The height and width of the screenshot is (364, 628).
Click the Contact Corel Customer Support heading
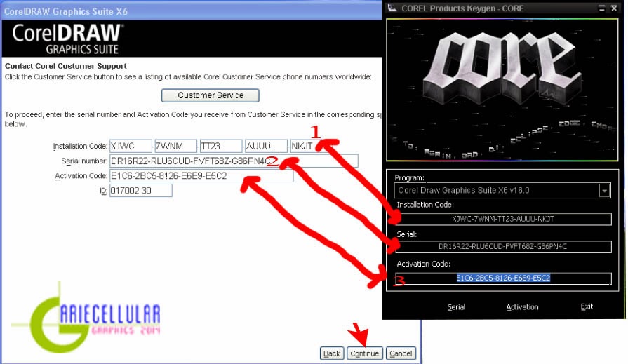point(66,66)
